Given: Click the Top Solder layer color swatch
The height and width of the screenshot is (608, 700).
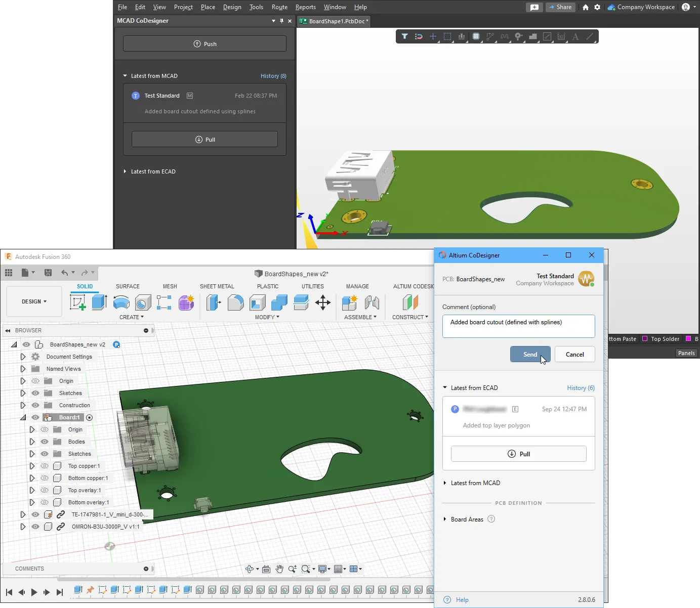Looking at the screenshot, I should click(x=645, y=339).
